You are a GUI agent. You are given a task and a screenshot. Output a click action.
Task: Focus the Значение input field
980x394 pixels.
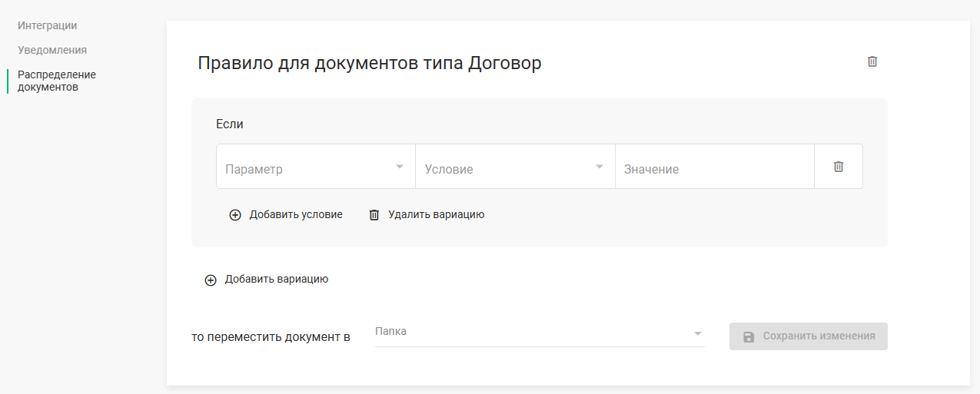point(715,167)
